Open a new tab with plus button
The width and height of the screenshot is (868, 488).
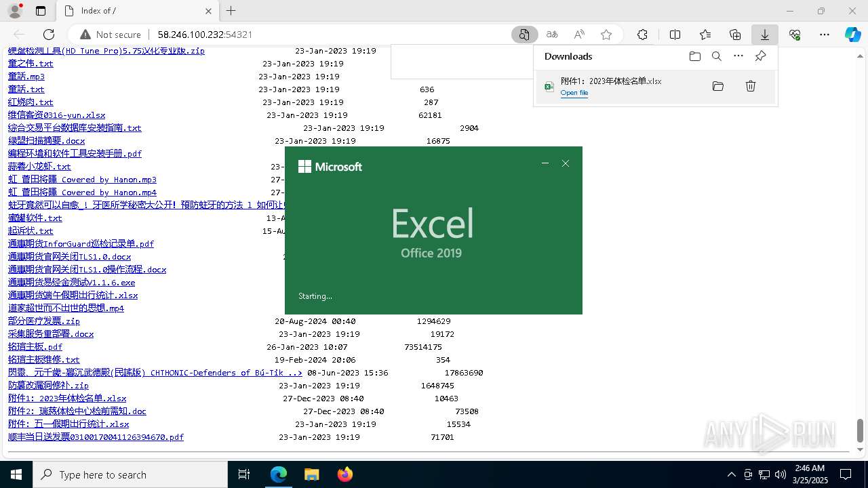point(231,11)
